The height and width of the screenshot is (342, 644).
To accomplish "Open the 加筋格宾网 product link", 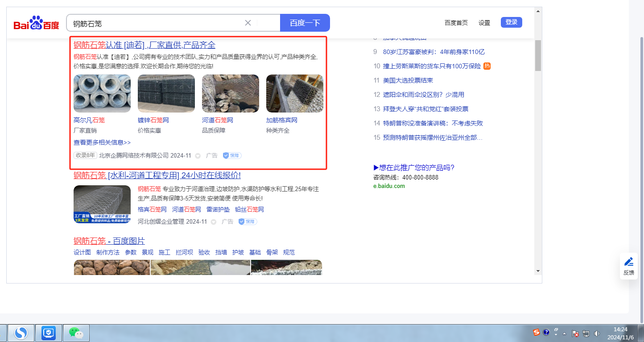I will point(282,120).
